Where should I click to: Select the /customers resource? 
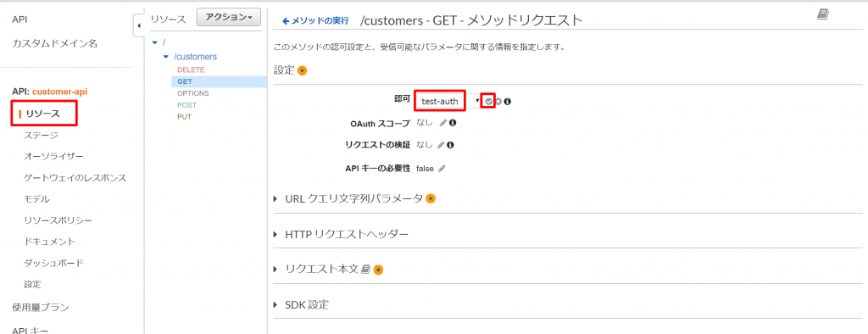(x=196, y=57)
